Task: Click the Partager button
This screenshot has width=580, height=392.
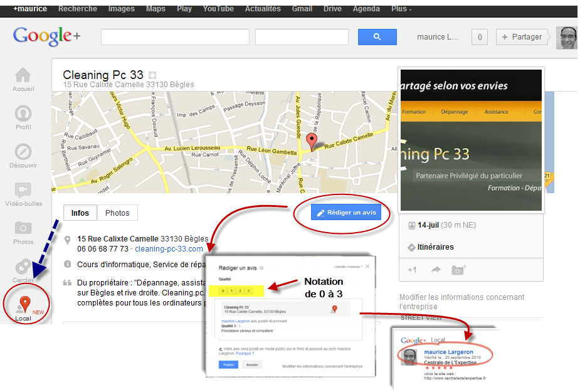Action: (522, 37)
